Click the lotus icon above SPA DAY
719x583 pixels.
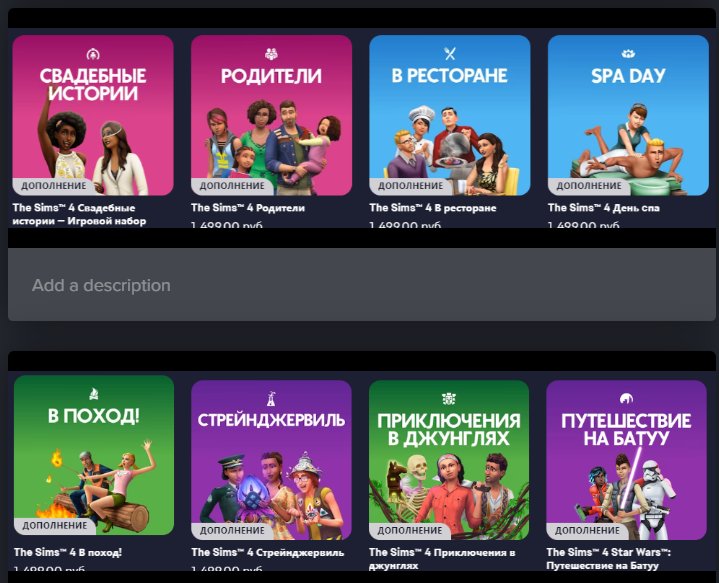click(x=628, y=53)
